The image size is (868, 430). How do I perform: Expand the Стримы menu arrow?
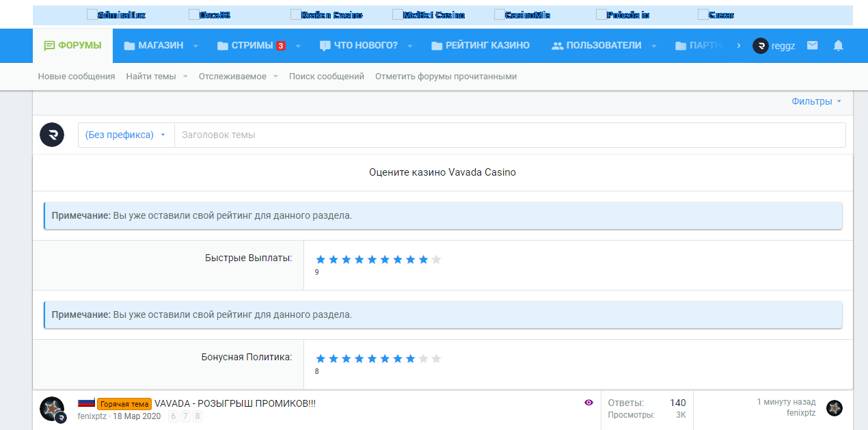tap(298, 46)
